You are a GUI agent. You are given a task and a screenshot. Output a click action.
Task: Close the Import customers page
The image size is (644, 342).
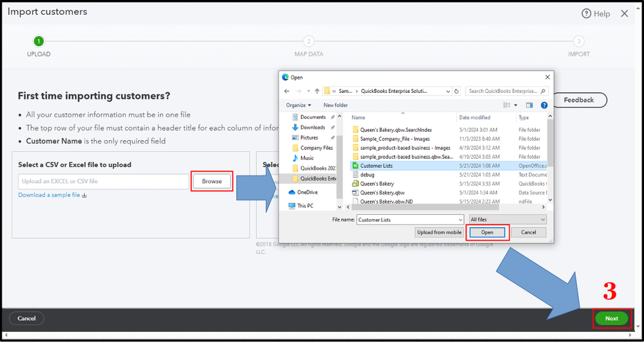[624, 14]
